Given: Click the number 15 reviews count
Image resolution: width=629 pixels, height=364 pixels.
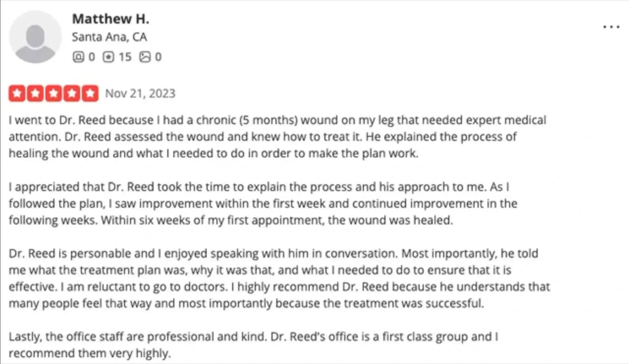Looking at the screenshot, I should pyautogui.click(x=125, y=57).
